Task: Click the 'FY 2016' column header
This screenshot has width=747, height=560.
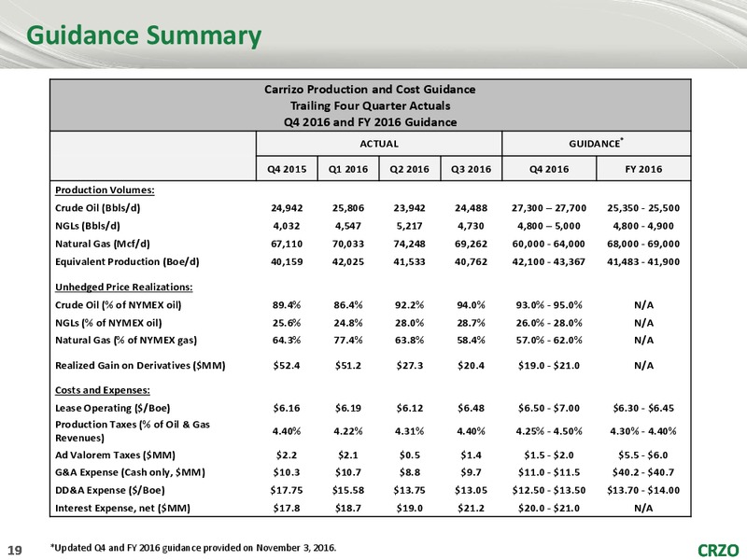Action: click(643, 169)
